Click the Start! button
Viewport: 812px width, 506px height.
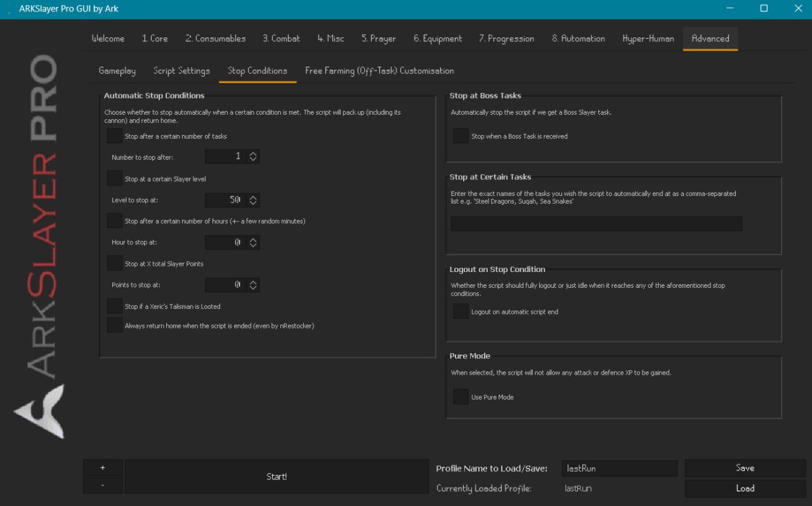coord(277,477)
